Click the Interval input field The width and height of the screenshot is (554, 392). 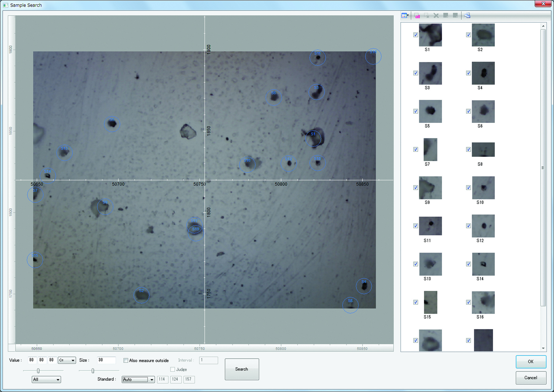(209, 360)
